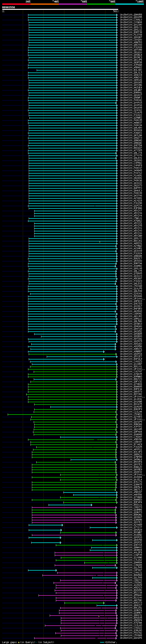Click on UniRef100_Q8GTA3 label
The width and height of the screenshot is (146, 644).
click(x=131, y=45)
